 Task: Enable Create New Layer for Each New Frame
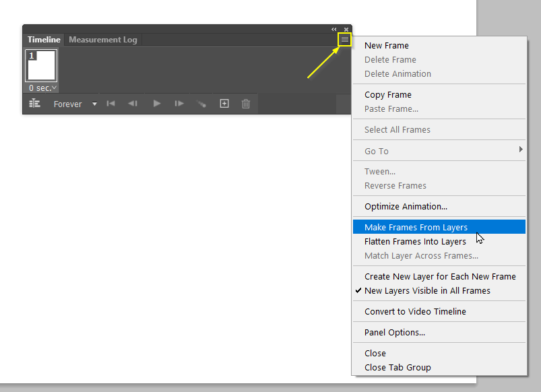pos(440,276)
